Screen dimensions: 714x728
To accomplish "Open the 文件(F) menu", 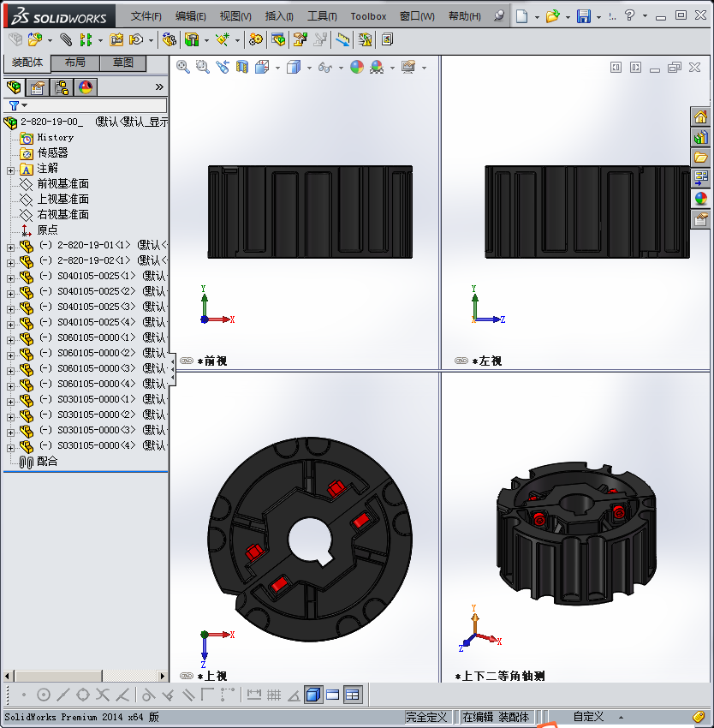I will [146, 16].
